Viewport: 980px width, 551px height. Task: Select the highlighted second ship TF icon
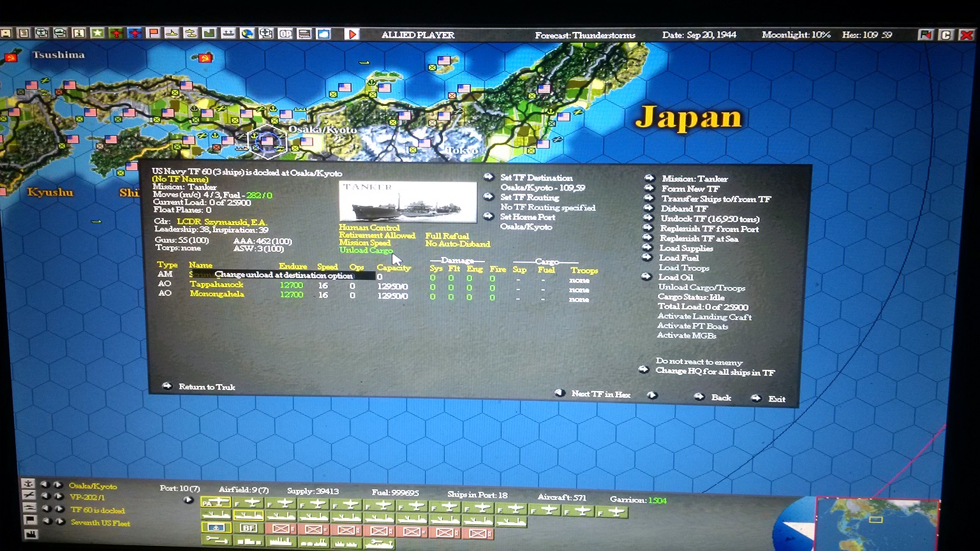(x=249, y=515)
